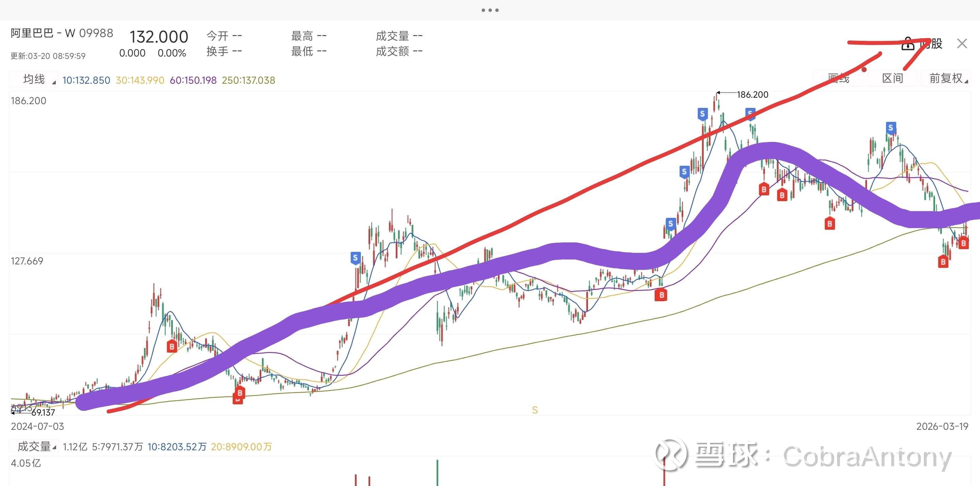Click the share icon in the header

(908, 44)
